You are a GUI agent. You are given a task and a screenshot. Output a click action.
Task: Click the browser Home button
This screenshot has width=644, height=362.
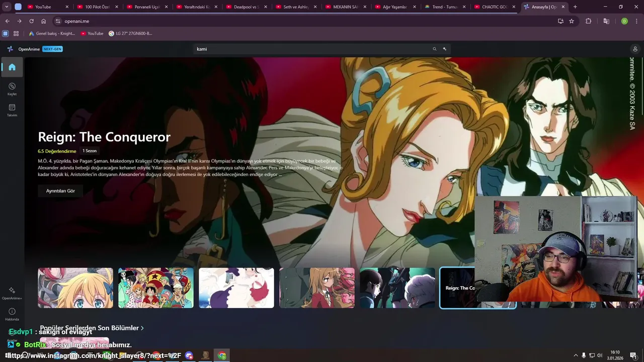click(43, 21)
